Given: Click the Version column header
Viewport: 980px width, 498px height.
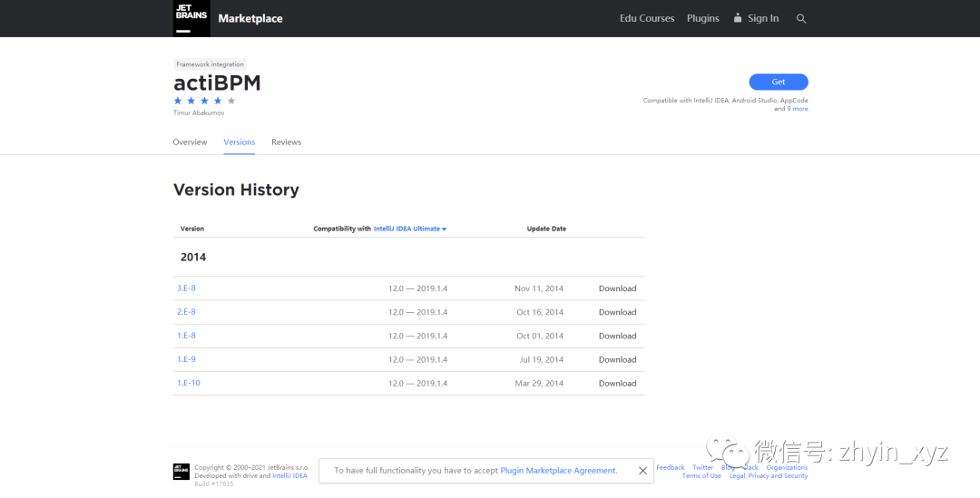Looking at the screenshot, I should click(192, 229).
